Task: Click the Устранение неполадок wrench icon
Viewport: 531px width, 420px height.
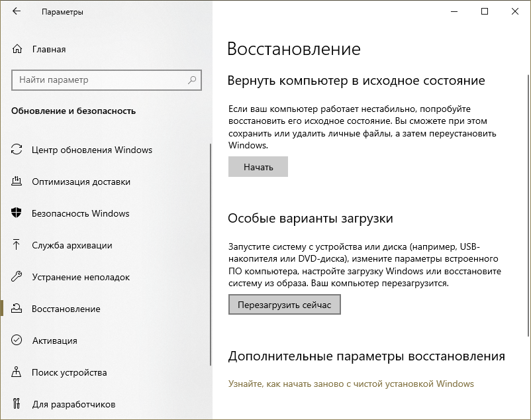Action: pos(17,277)
